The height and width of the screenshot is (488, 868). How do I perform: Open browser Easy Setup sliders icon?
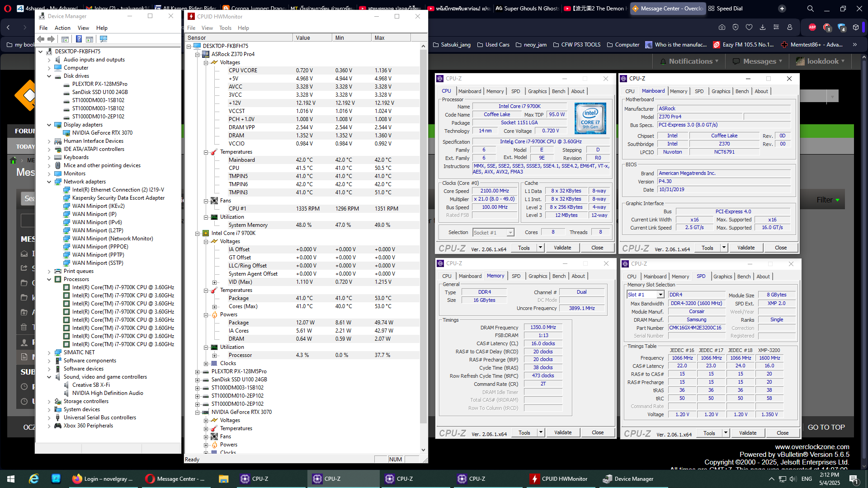coord(776,28)
